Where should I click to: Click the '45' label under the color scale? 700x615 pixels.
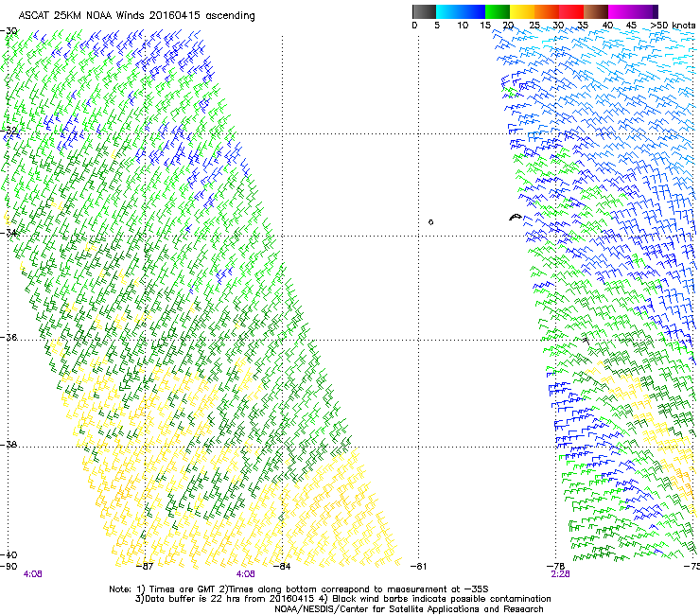(631, 26)
